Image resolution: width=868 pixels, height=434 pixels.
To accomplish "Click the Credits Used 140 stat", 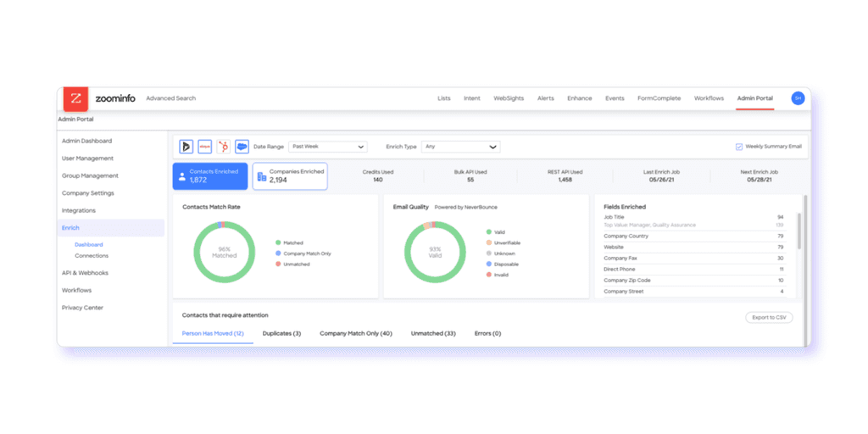I will tap(377, 176).
